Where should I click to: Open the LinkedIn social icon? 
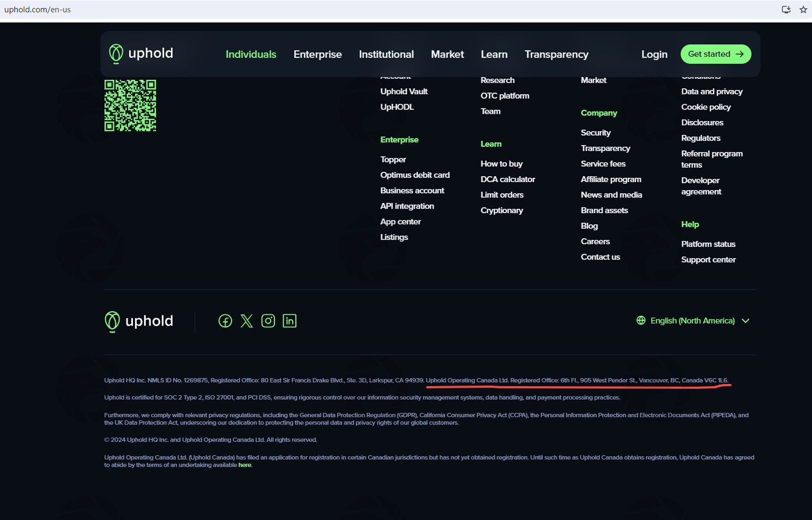tap(289, 321)
